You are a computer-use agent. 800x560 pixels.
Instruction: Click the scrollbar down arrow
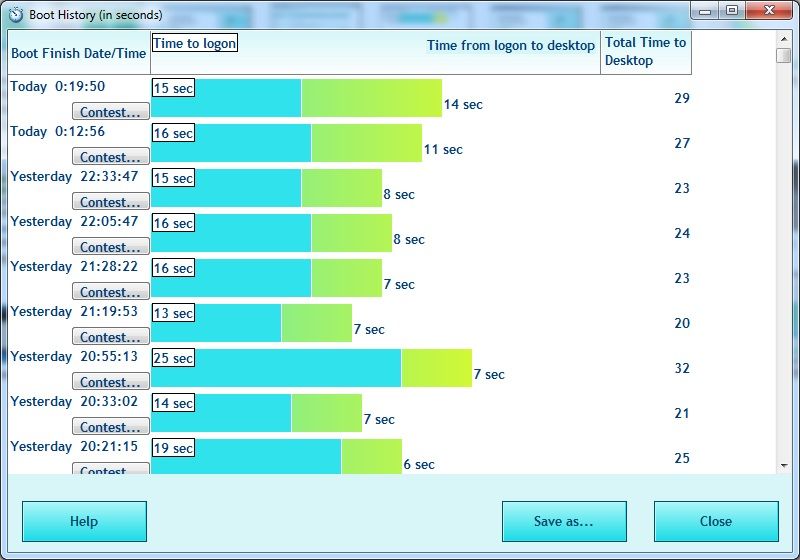[x=784, y=465]
